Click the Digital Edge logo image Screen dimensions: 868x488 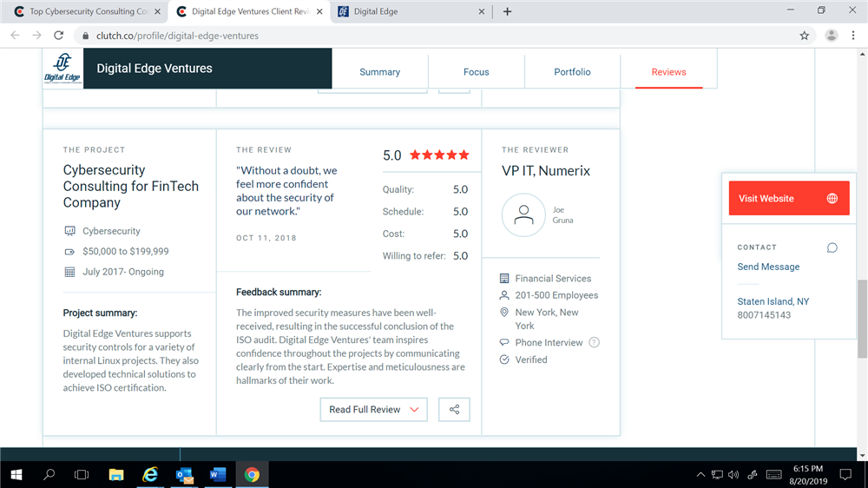62,68
